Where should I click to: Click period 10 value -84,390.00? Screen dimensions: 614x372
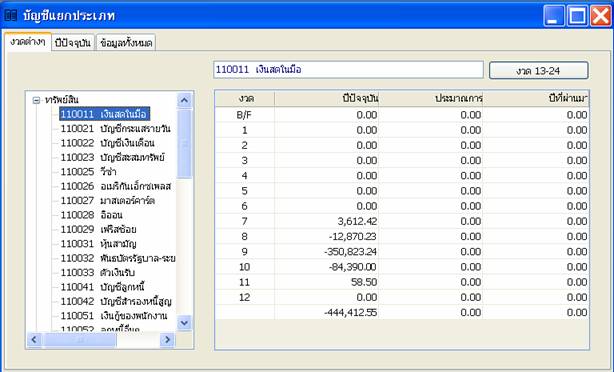point(352,267)
